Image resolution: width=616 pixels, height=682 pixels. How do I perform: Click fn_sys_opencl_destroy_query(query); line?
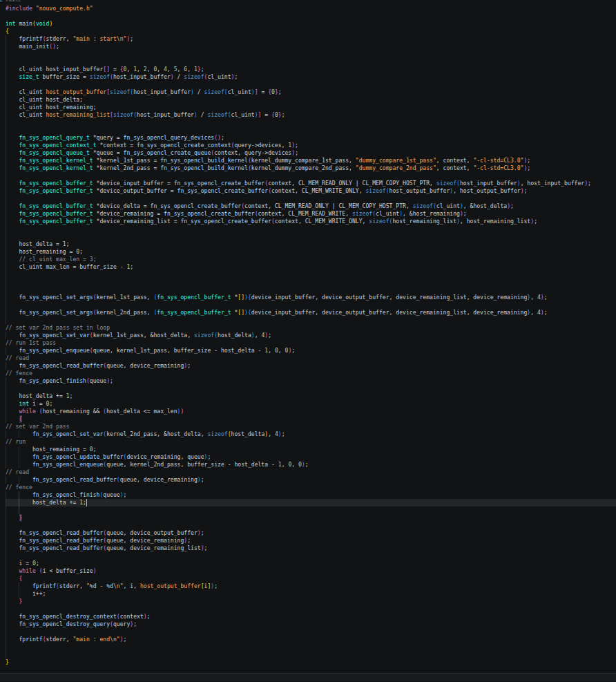(77, 624)
